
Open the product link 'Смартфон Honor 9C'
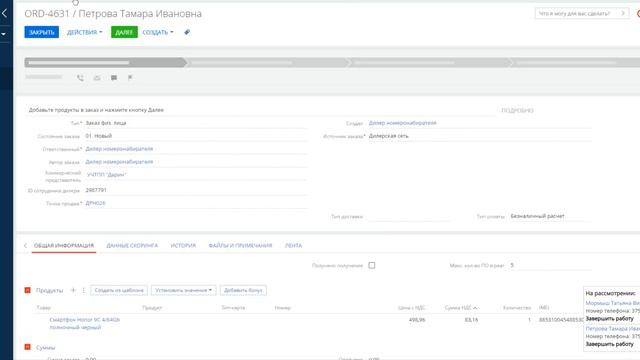click(x=84, y=324)
